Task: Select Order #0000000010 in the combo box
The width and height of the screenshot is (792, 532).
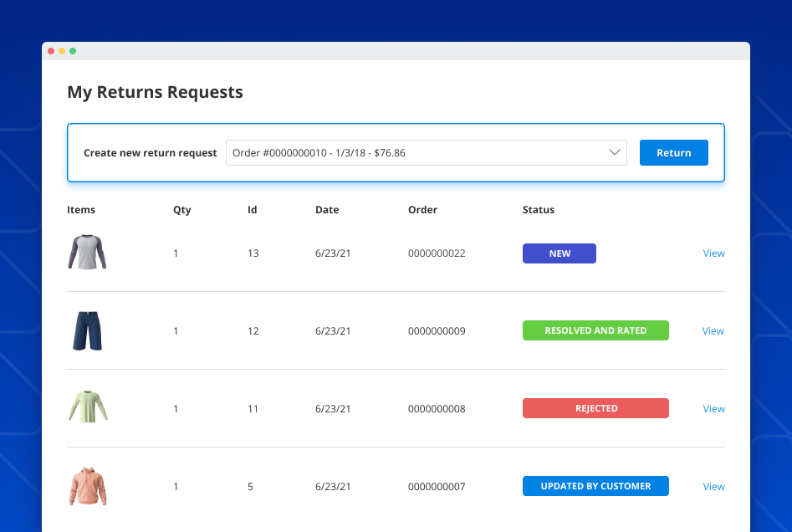Action: point(427,152)
